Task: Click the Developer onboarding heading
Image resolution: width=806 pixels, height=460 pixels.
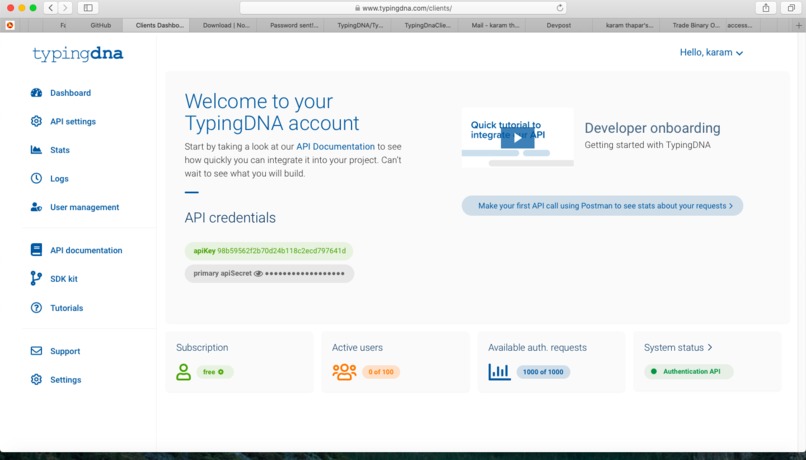Action: [x=652, y=128]
